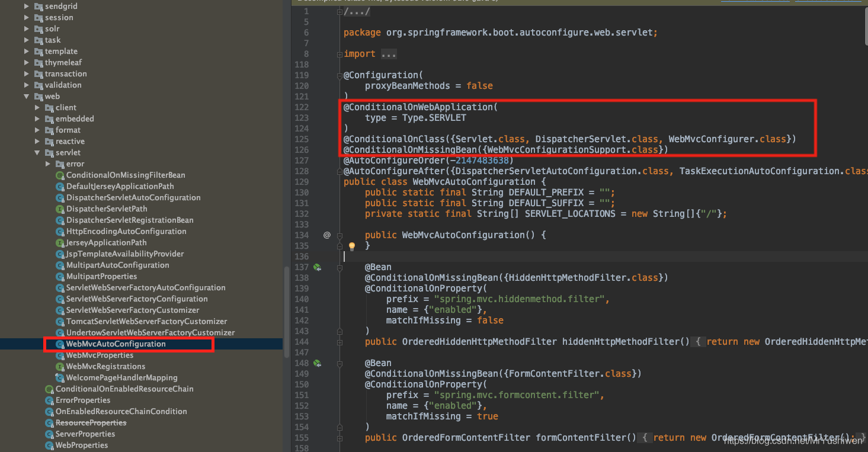Expand the transaction package node
This screenshot has width=868, height=452.
click(27, 74)
